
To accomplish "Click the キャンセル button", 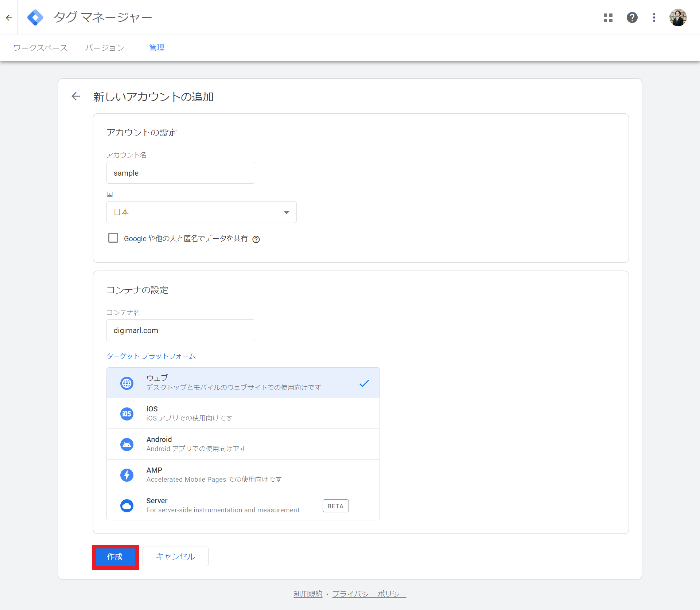I will pos(175,556).
